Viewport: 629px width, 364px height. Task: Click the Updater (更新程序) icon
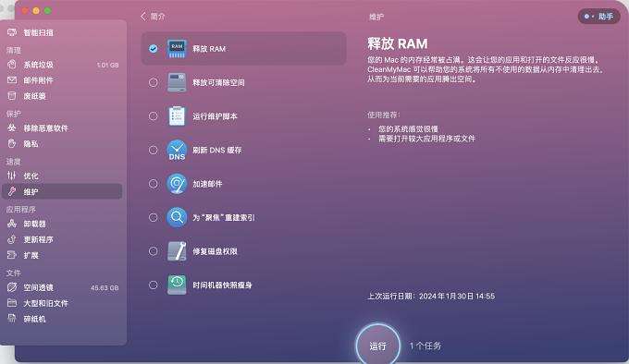(12, 239)
